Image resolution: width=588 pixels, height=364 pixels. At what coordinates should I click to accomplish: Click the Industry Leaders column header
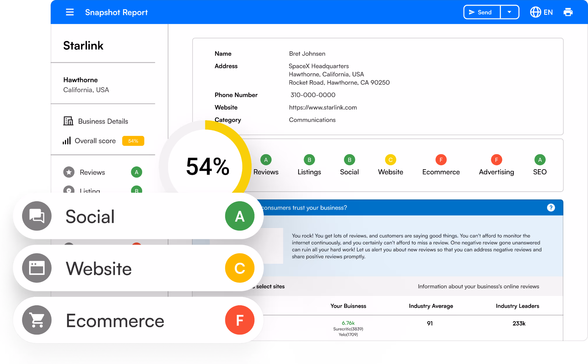[x=517, y=306]
